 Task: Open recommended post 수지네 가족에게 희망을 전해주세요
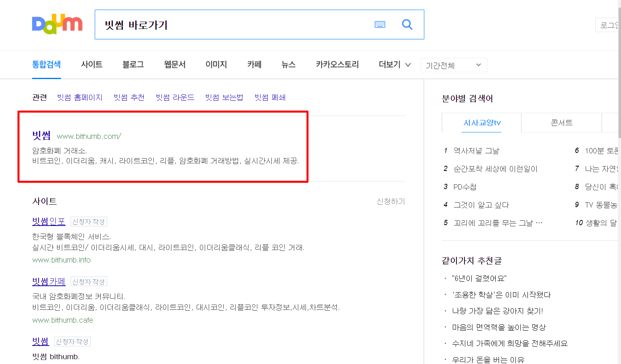pos(510,344)
